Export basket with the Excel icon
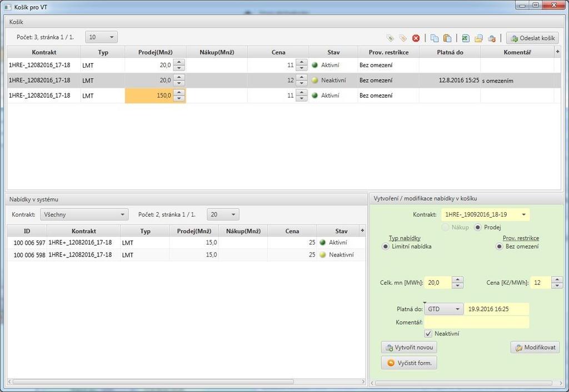 pos(466,38)
